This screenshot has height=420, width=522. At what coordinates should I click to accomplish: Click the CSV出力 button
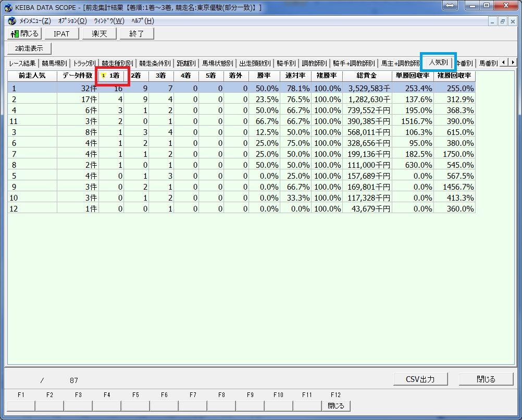pos(420,379)
